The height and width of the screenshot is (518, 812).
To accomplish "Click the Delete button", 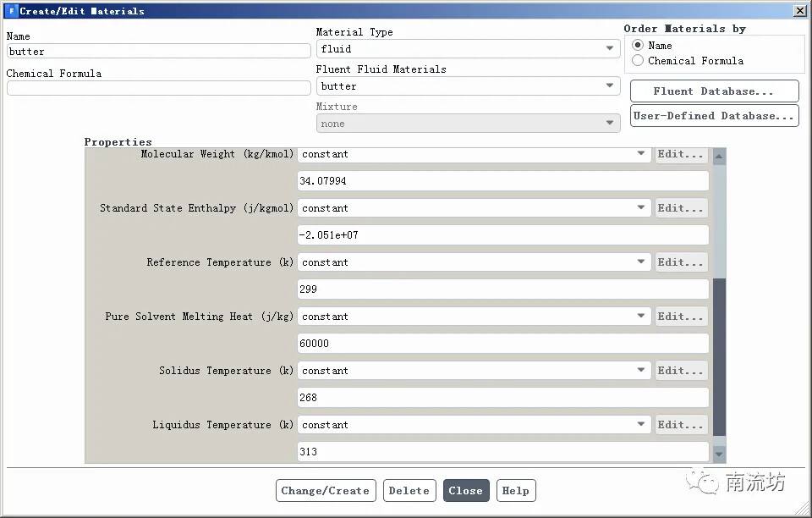I will point(409,491).
